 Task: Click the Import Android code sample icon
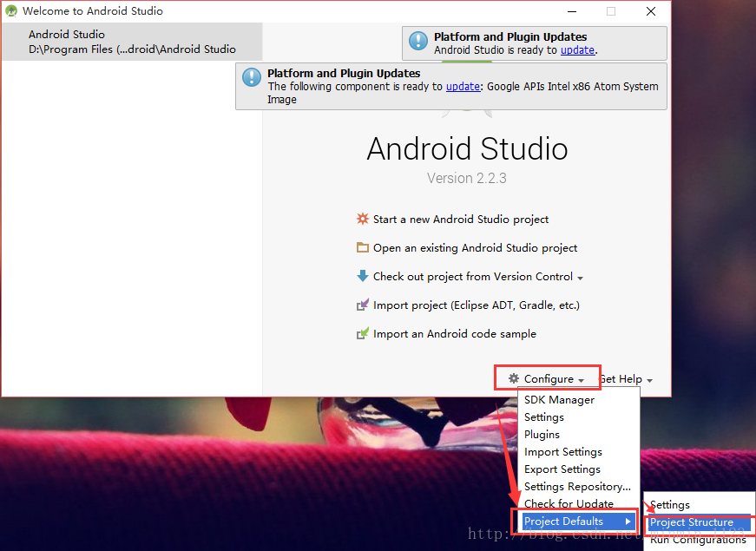coord(363,333)
